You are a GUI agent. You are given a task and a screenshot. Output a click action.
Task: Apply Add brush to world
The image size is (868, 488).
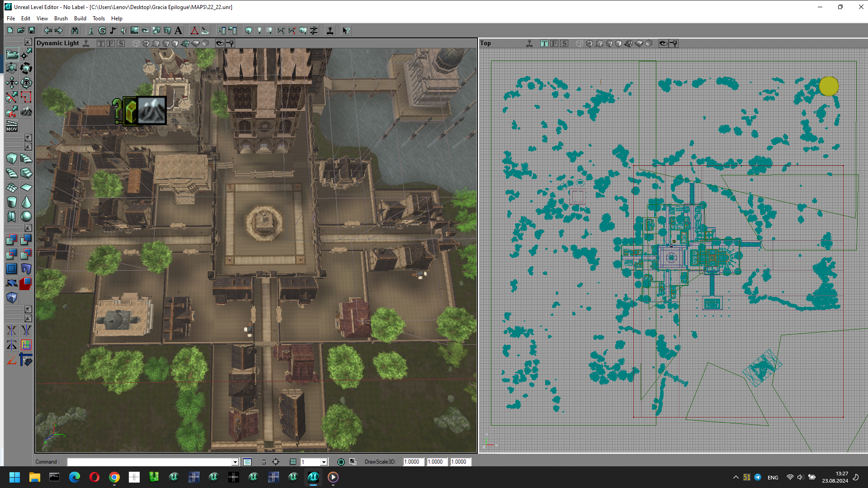12,239
